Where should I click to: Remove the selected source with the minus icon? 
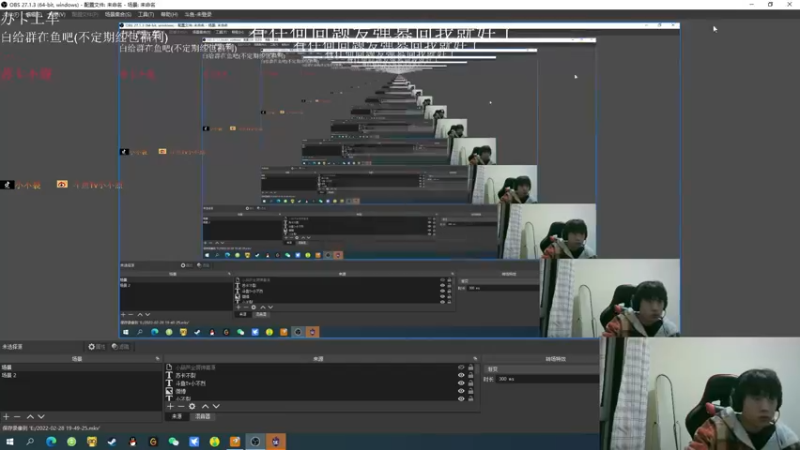(181, 407)
